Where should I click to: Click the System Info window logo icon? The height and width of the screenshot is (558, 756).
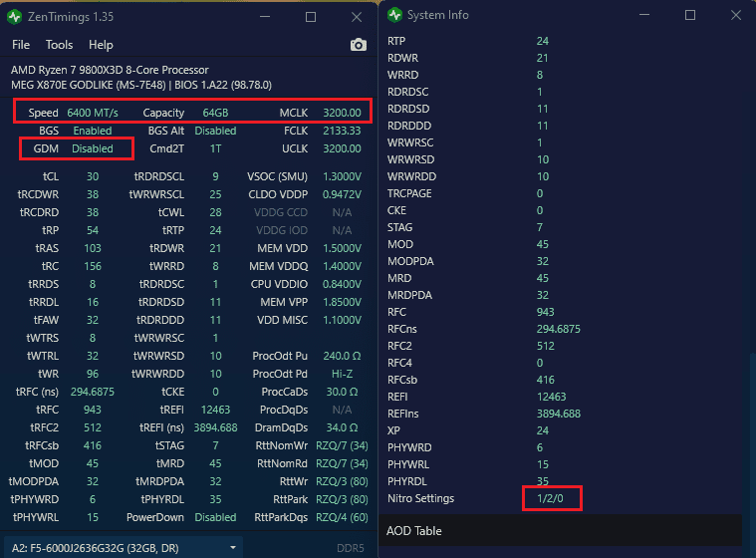pyautogui.click(x=394, y=15)
